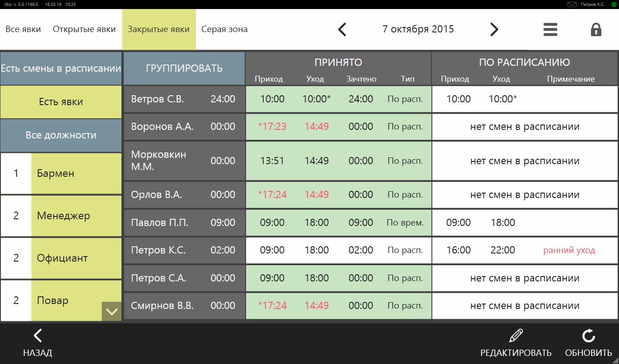This screenshot has height=364, width=619.
Task: Open the Все должности selector
Action: [61, 135]
